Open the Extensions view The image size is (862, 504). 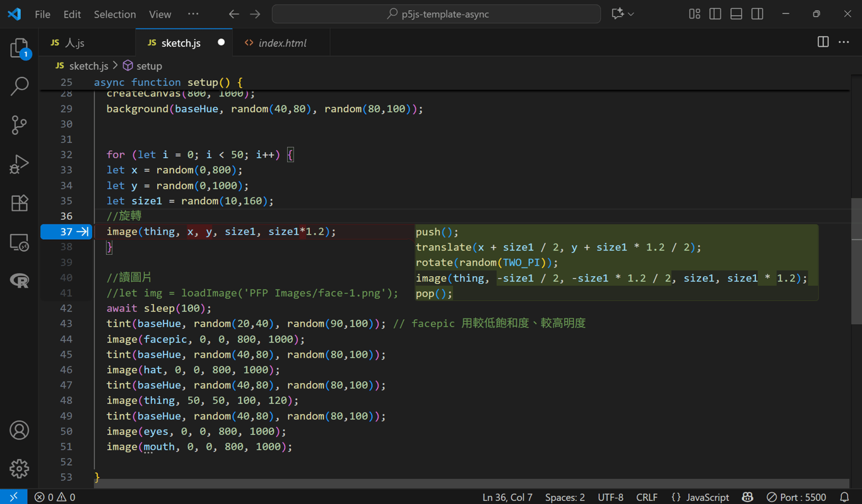tap(19, 203)
